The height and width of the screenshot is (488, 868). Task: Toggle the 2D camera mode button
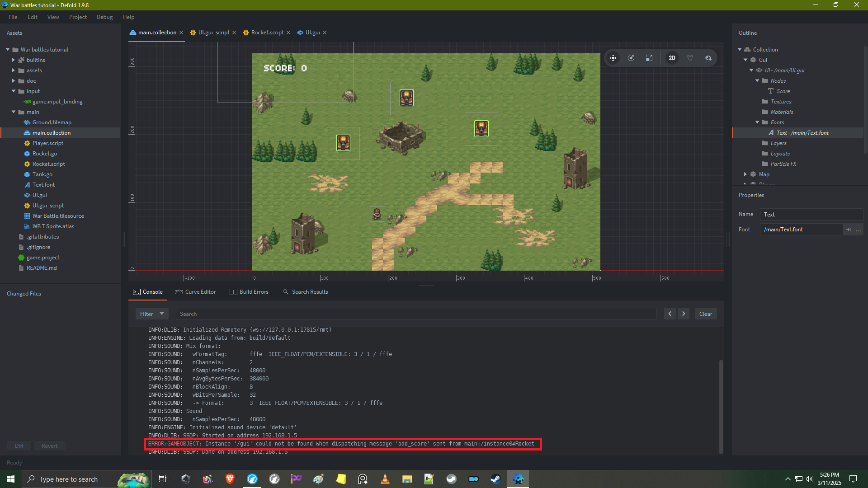pyautogui.click(x=672, y=58)
